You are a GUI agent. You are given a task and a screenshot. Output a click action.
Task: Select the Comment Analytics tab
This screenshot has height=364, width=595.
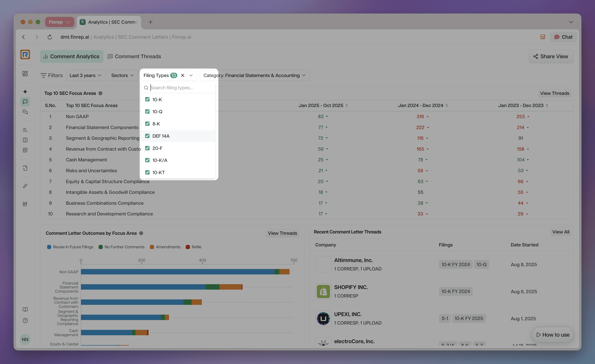72,56
